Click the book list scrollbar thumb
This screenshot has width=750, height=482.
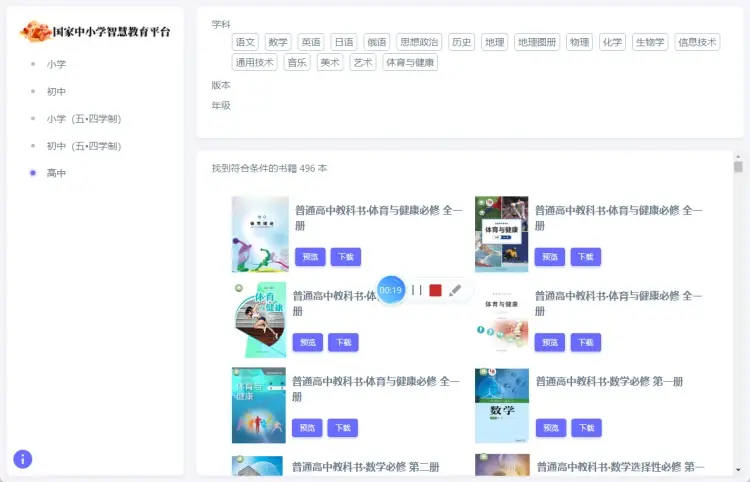(738, 167)
